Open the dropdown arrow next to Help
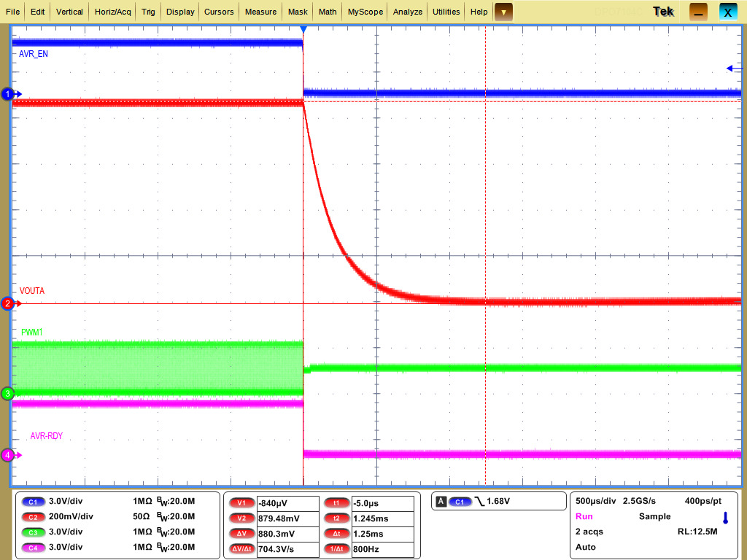This screenshot has height=560, width=747. (503, 12)
